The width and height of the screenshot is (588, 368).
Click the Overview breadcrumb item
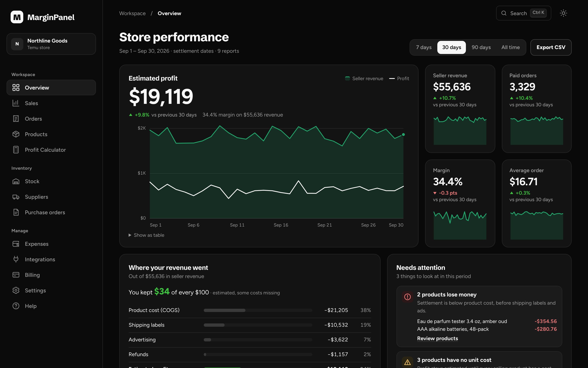[169, 13]
